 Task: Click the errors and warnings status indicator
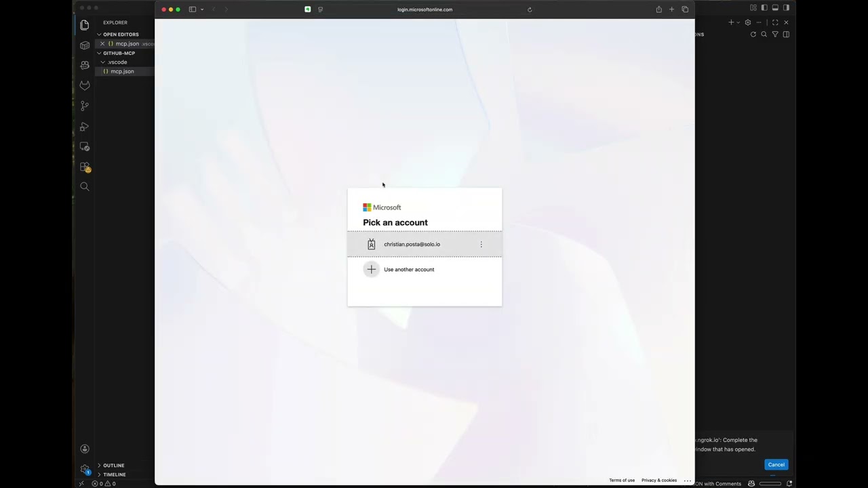(104, 483)
